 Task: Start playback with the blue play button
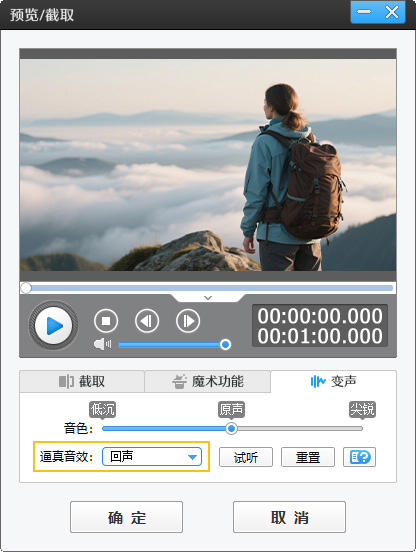(x=53, y=326)
